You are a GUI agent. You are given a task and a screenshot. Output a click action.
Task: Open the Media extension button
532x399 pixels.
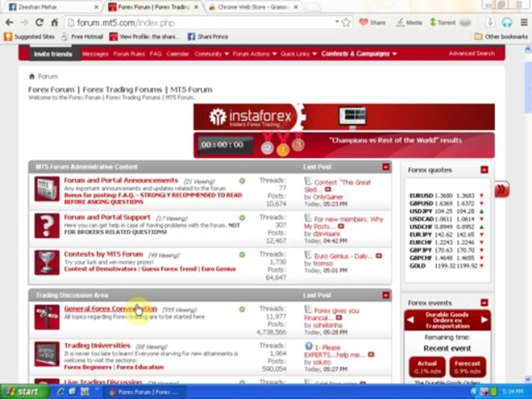[x=410, y=23]
